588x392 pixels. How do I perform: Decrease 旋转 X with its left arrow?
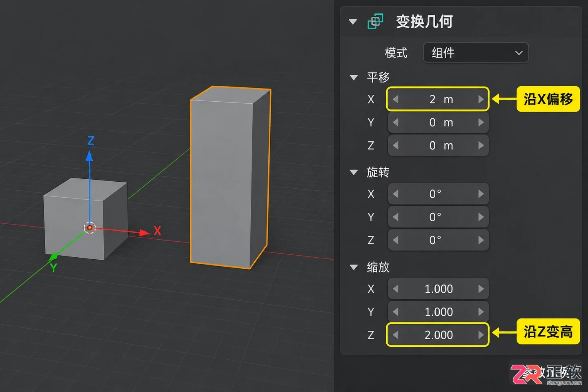coord(395,194)
